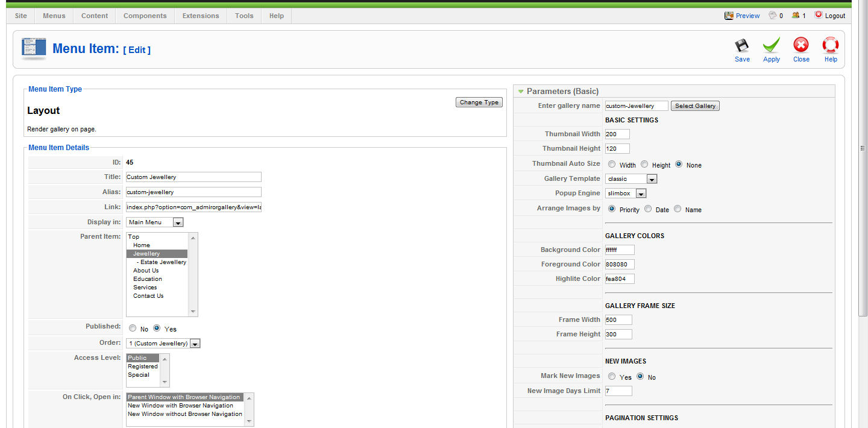Open Help lifebuoy icon
The image size is (868, 428).
pyautogui.click(x=831, y=45)
